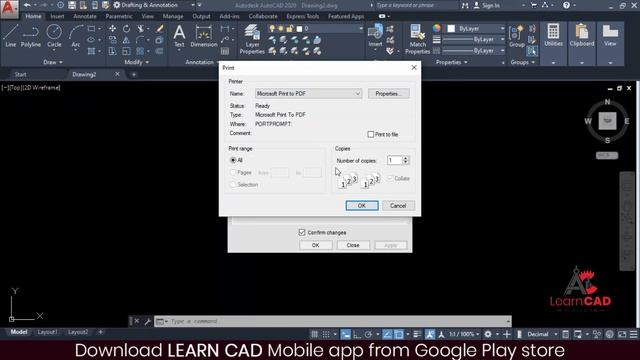Select the All print range option

click(233, 160)
